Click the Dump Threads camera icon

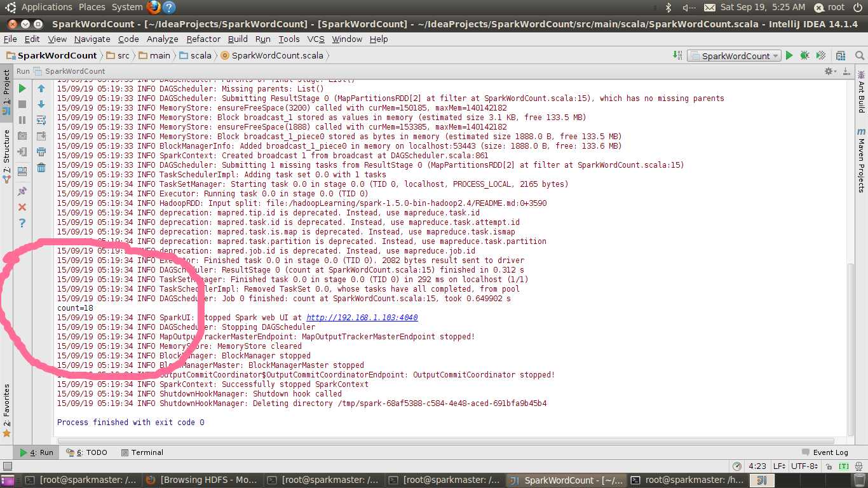pos(22,136)
